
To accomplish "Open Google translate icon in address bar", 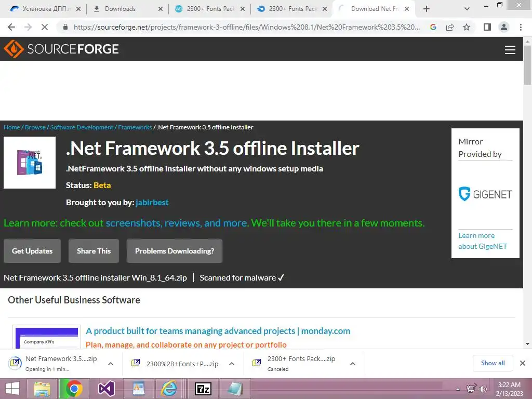I will point(433,27).
